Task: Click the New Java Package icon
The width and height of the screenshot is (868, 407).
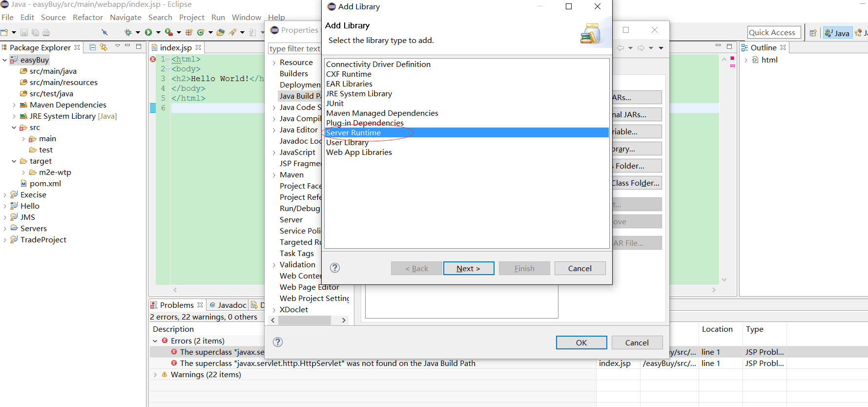Action: (189, 32)
